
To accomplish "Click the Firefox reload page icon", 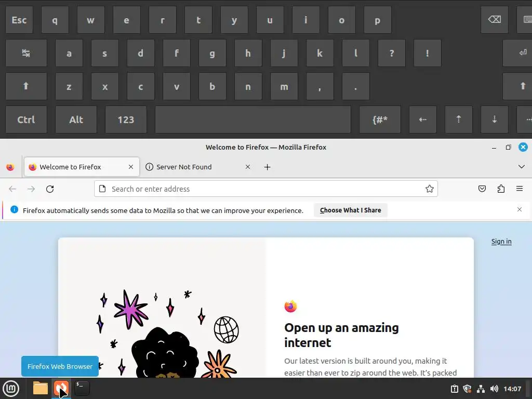I will pyautogui.click(x=50, y=189).
